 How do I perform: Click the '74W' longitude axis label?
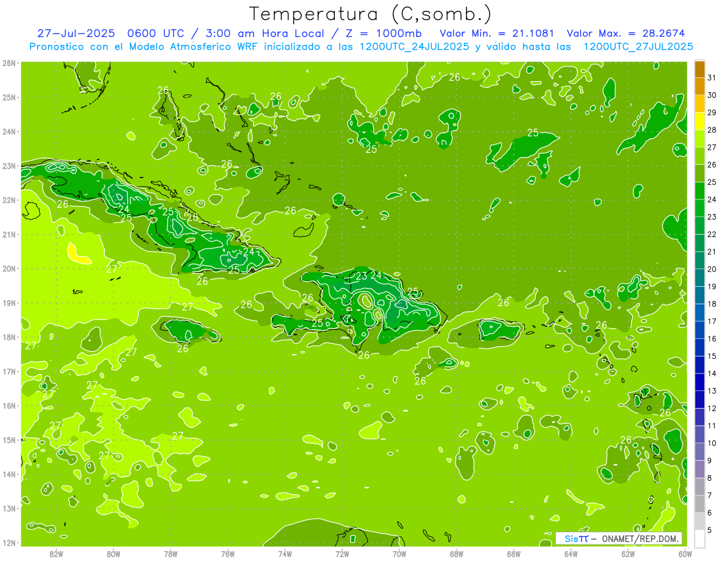(285, 554)
